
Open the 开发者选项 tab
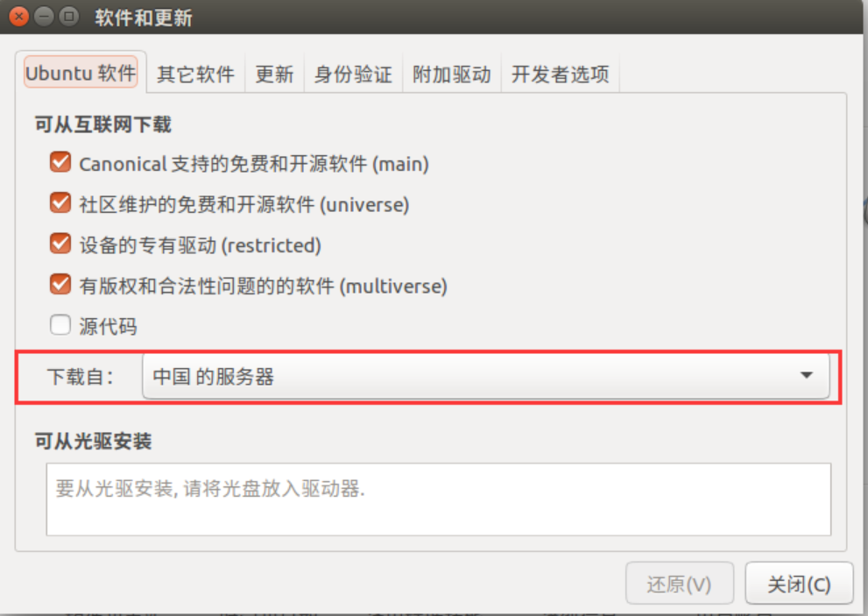point(561,74)
